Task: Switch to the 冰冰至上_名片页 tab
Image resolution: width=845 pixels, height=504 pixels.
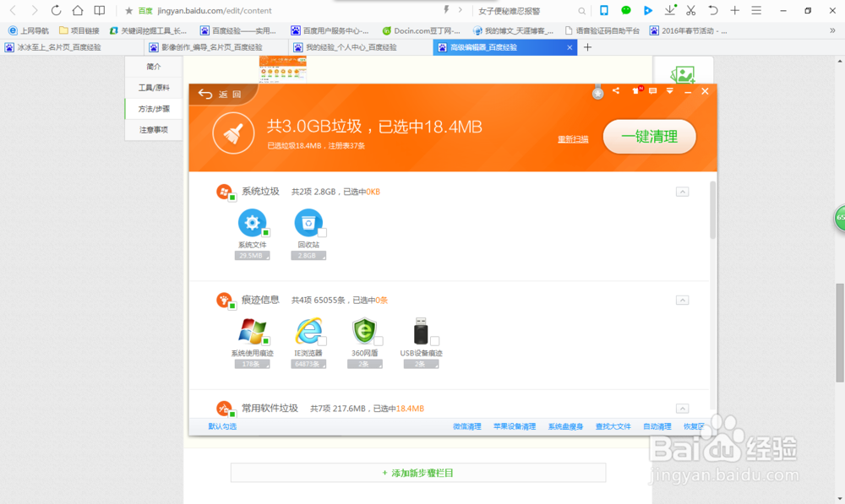Action: pos(74,47)
